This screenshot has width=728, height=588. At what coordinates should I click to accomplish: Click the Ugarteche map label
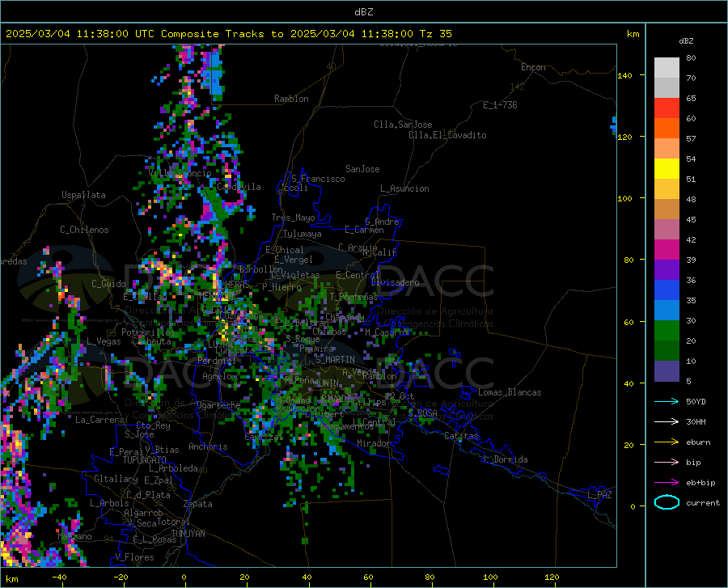pos(218,405)
